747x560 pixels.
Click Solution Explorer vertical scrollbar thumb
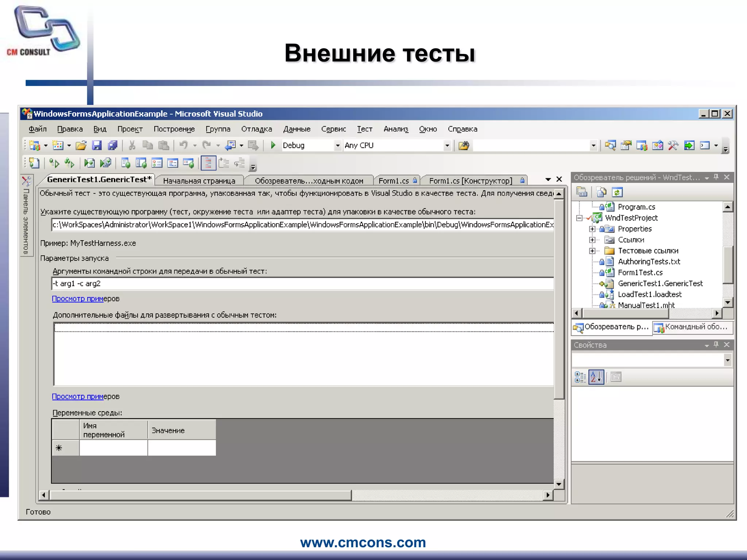click(728, 265)
